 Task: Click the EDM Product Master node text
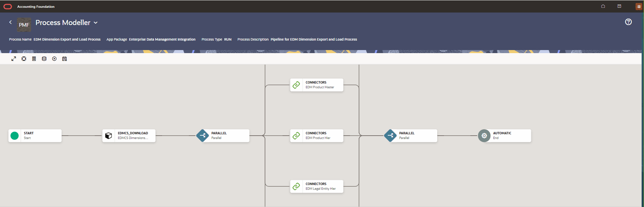pos(320,87)
